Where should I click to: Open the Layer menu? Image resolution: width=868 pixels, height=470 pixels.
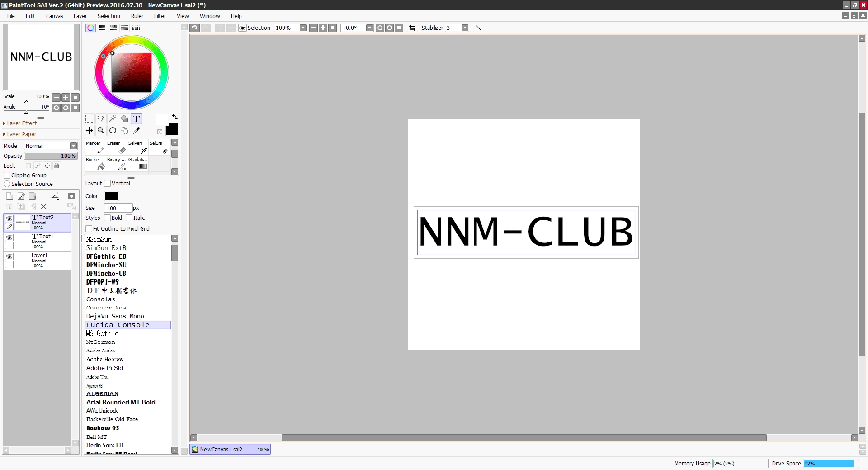click(80, 16)
